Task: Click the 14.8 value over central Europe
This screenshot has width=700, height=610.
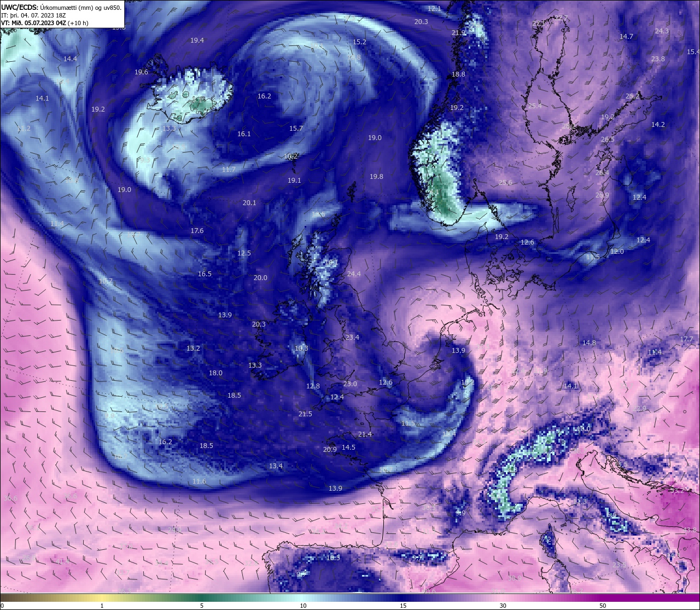Action: [589, 343]
